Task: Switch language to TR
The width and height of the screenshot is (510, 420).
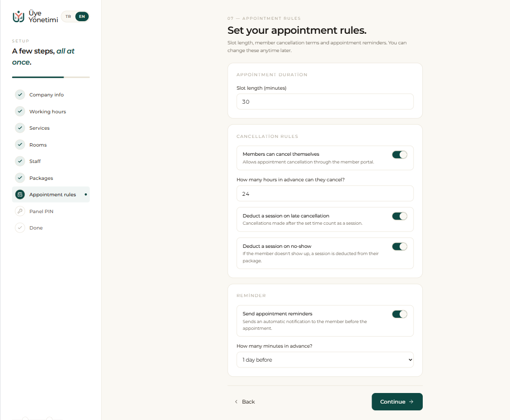Action: [x=68, y=16]
